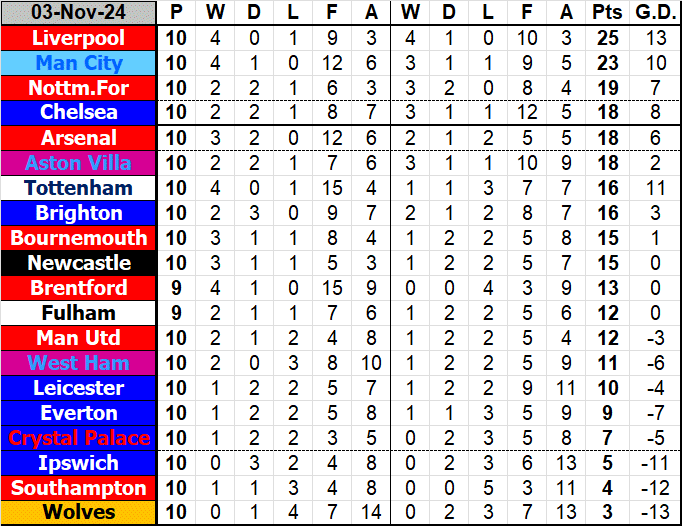Click the Nottm.For team cell
Image resolution: width=682 pixels, height=526 pixels.
tap(79, 88)
